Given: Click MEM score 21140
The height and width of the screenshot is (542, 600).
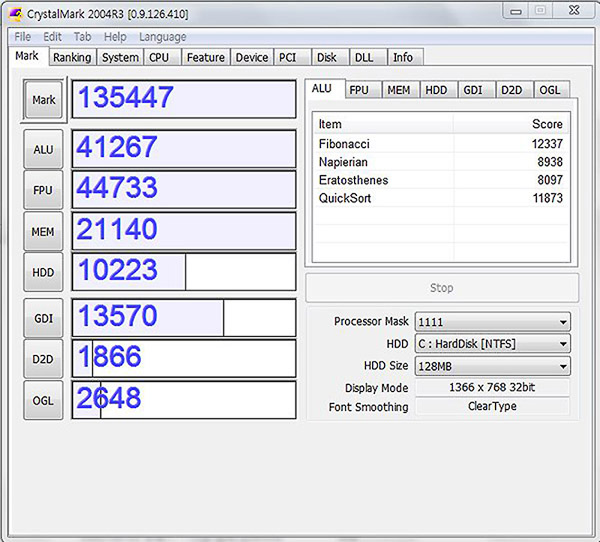Looking at the screenshot, I should click(x=184, y=231).
